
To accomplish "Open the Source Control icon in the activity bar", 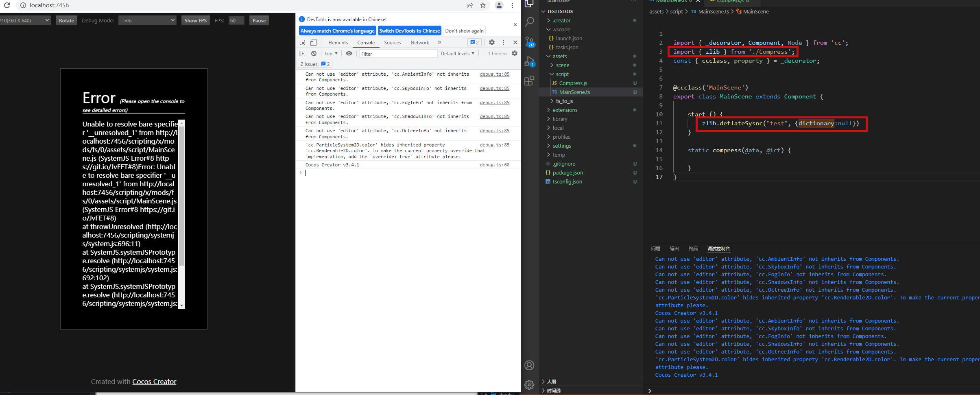I will point(529,41).
